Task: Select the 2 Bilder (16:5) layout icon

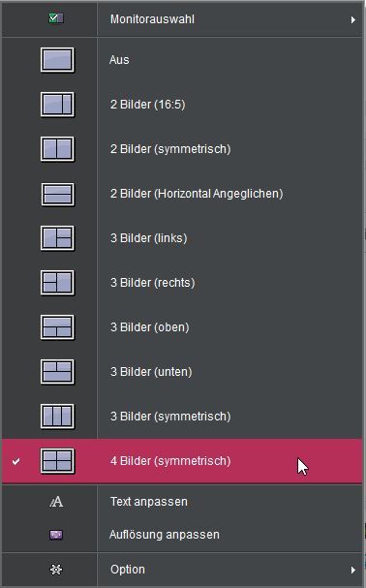Action: [57, 105]
